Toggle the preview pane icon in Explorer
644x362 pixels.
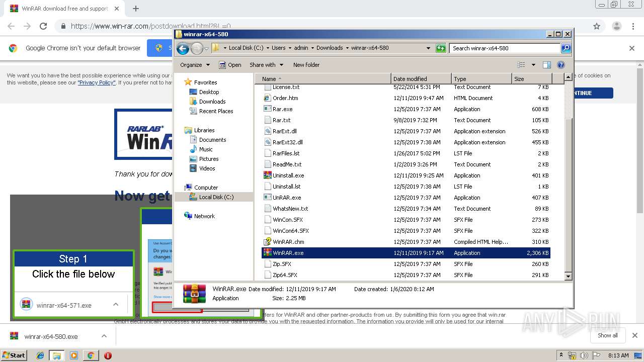(547, 65)
